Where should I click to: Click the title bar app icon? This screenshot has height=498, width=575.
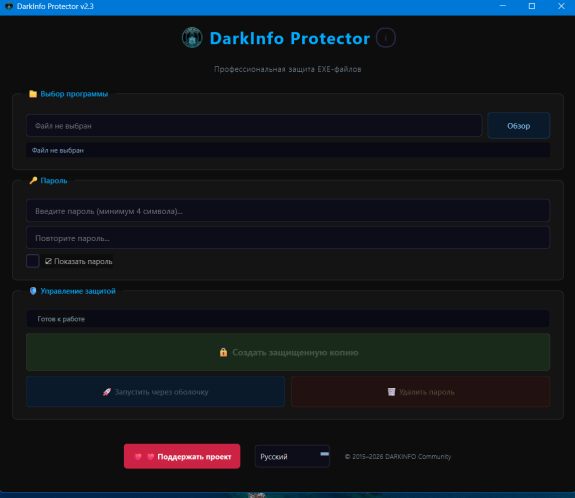pos(9,6)
